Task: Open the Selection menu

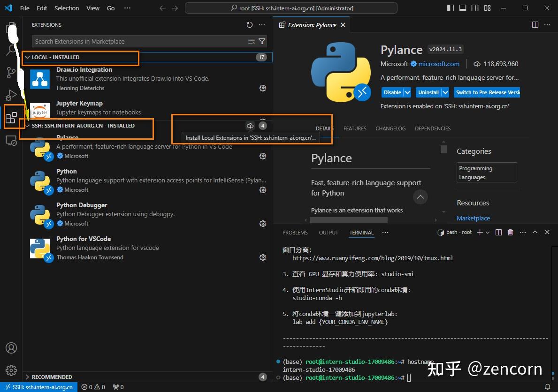Action: (67, 8)
